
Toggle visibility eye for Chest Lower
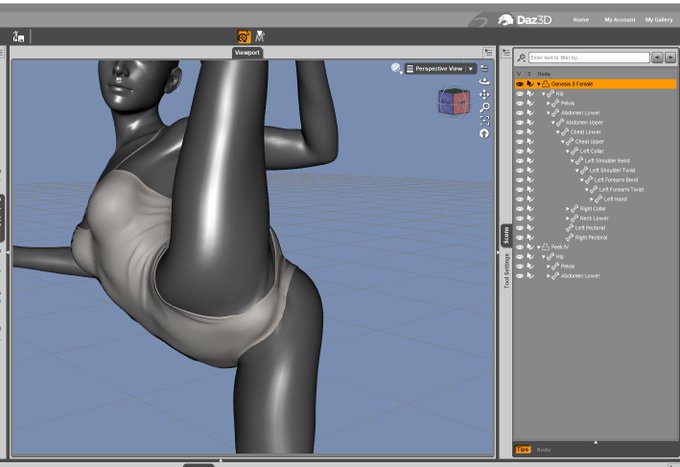[x=520, y=132]
